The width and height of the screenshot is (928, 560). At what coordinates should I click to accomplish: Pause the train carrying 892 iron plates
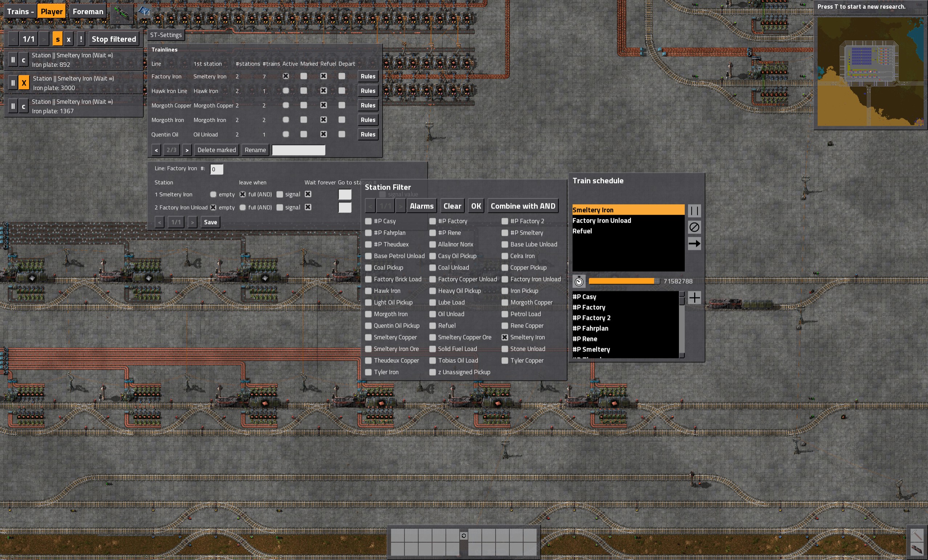click(x=13, y=60)
